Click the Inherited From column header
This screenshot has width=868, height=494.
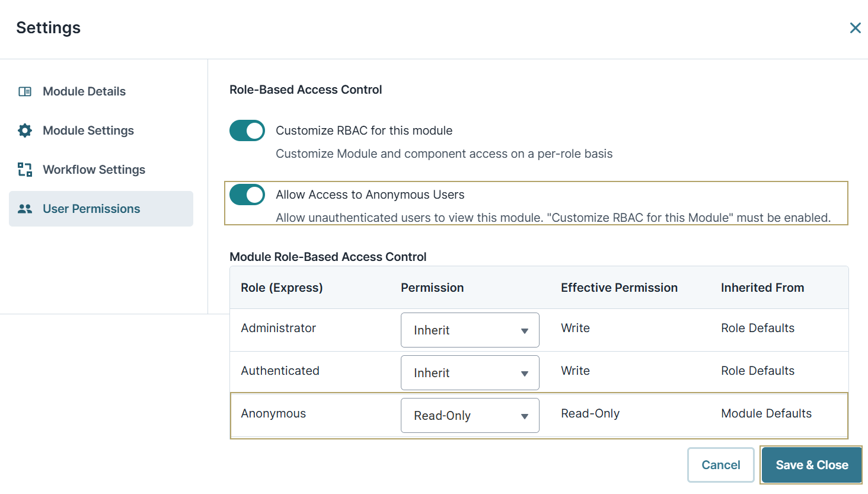pos(762,288)
